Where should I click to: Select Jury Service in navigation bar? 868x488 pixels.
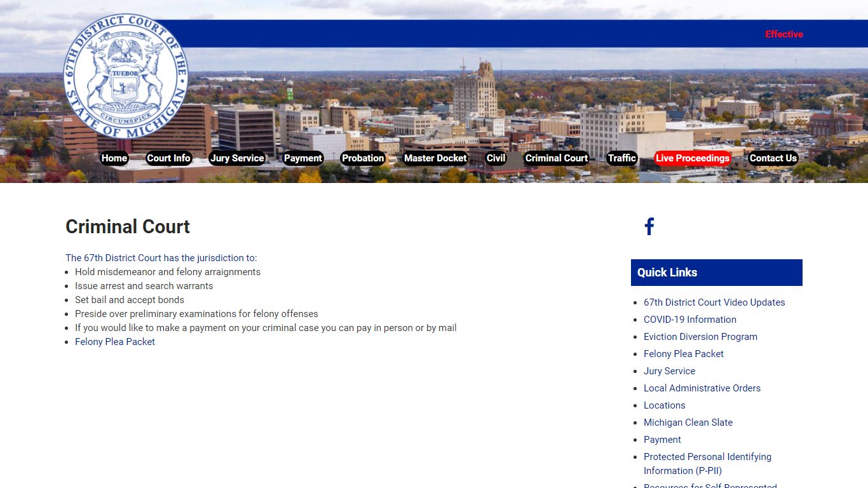click(237, 158)
